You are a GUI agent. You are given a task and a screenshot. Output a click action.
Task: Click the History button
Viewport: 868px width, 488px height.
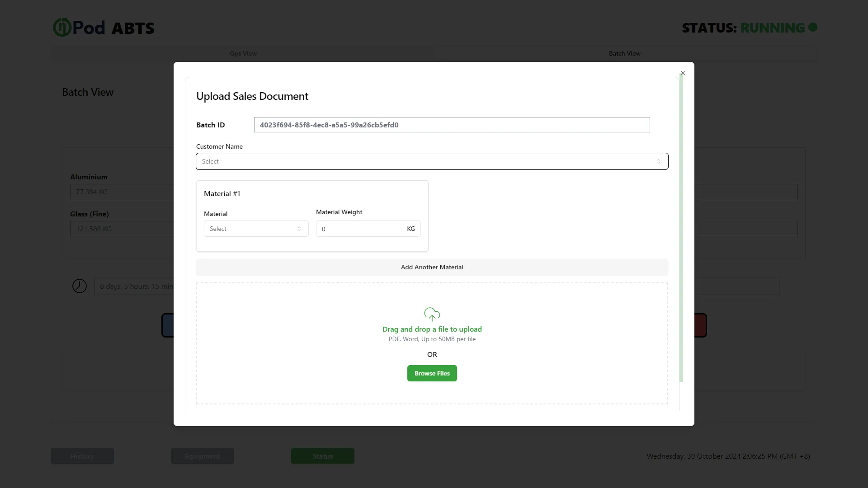point(82,456)
